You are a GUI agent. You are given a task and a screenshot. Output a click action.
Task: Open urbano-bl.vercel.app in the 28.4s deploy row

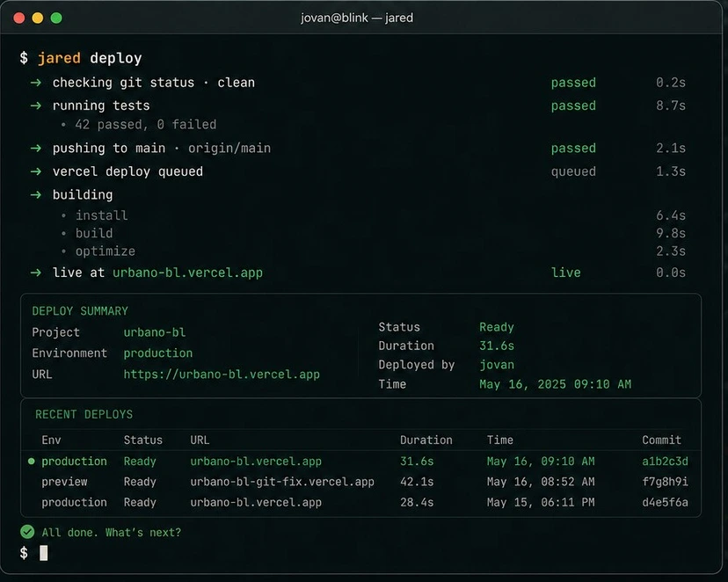(256, 502)
